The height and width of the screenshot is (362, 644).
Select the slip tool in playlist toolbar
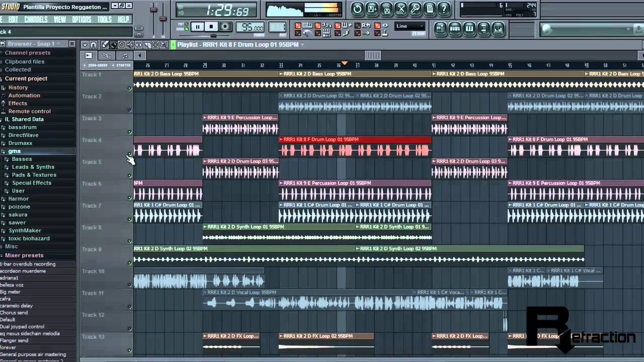tap(138, 45)
